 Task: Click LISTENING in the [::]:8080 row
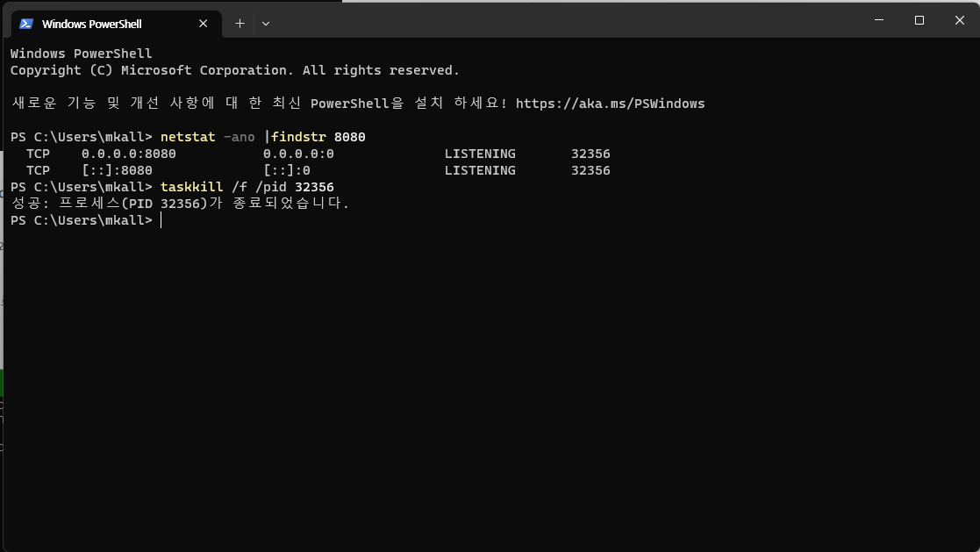pos(480,170)
